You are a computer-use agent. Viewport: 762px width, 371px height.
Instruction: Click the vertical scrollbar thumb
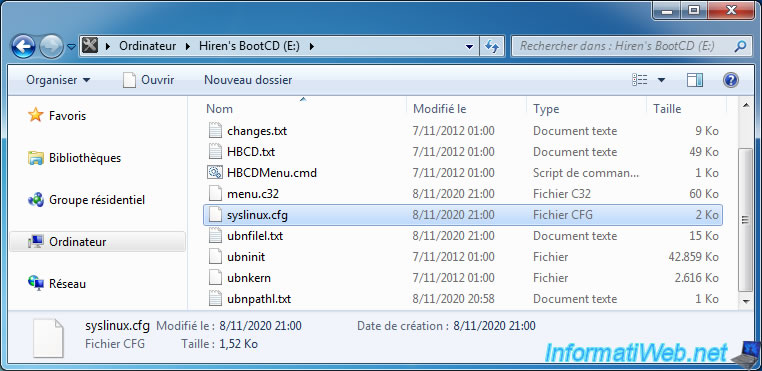[745, 220]
